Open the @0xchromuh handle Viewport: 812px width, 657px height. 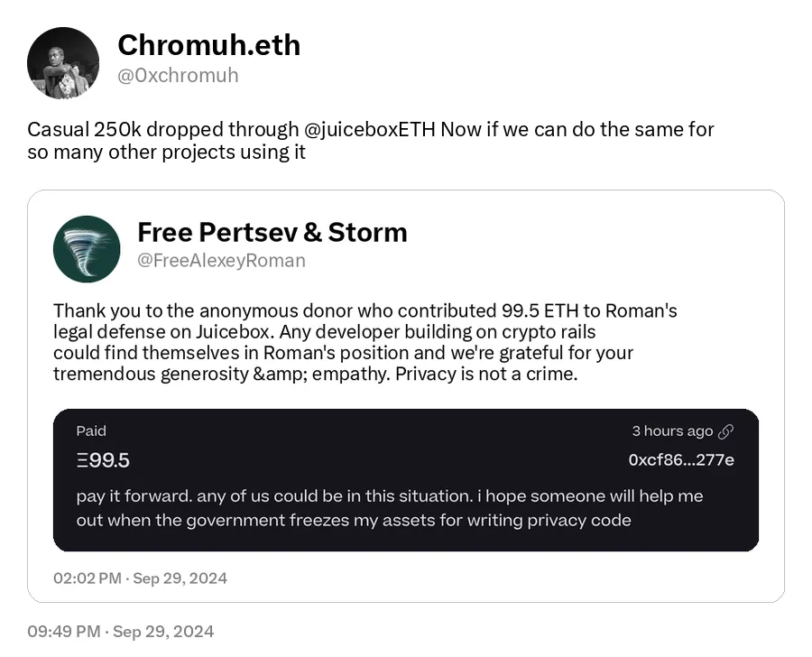tap(178, 76)
